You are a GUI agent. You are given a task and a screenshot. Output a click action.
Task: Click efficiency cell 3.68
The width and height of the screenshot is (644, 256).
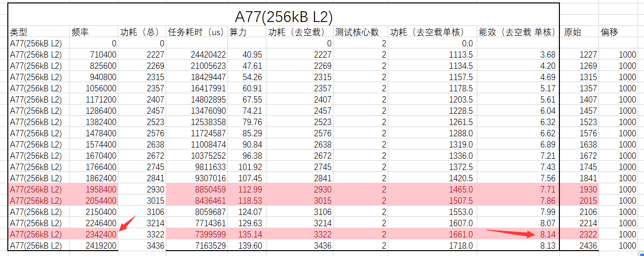tap(518, 55)
